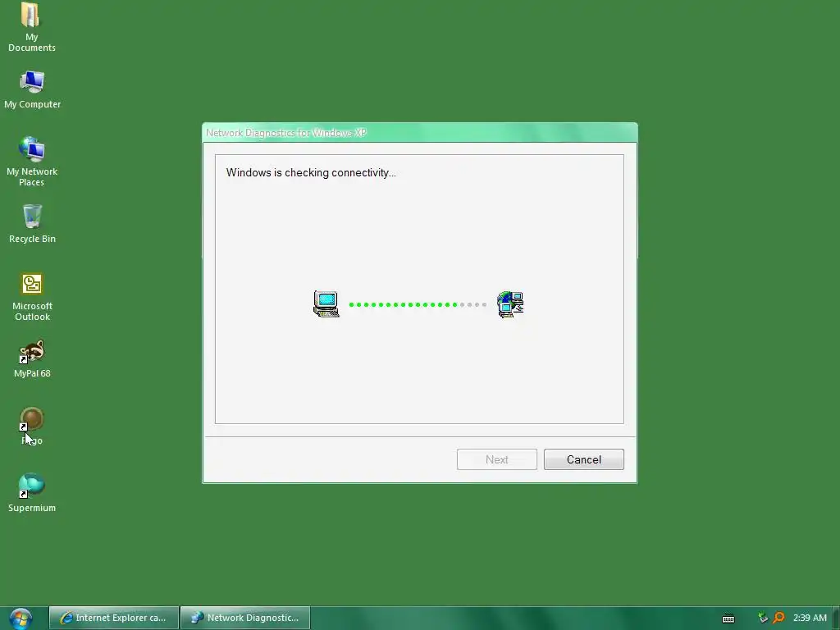Click the 2:39 AM taskbar clock

coord(810,618)
